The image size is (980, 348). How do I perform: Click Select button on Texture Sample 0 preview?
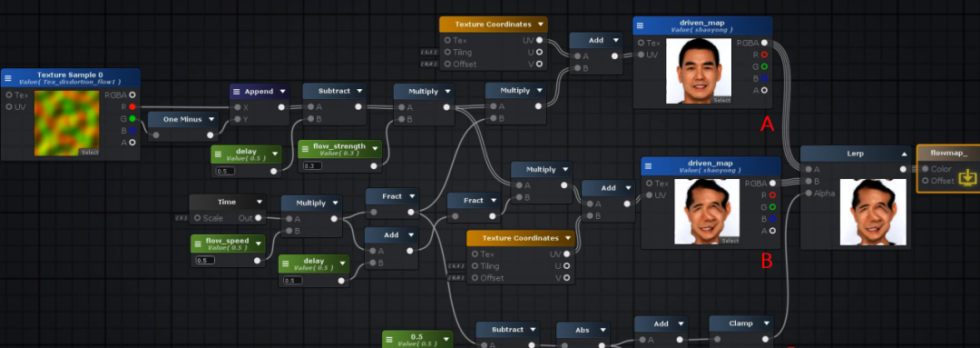pos(89,152)
